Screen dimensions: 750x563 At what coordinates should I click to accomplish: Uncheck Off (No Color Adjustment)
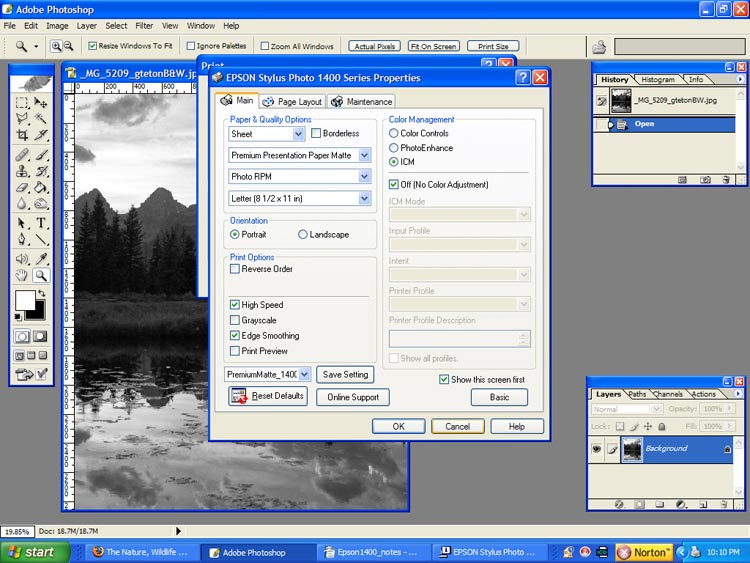click(x=394, y=184)
